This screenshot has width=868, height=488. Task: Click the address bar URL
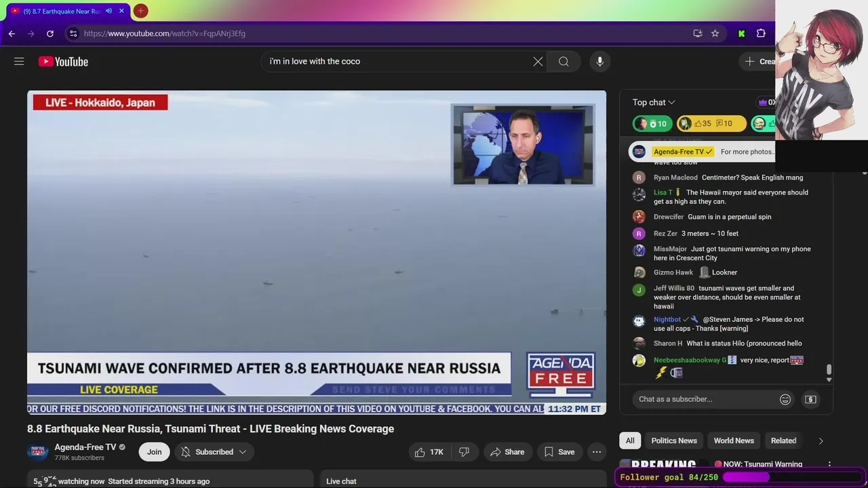pyautogui.click(x=165, y=33)
